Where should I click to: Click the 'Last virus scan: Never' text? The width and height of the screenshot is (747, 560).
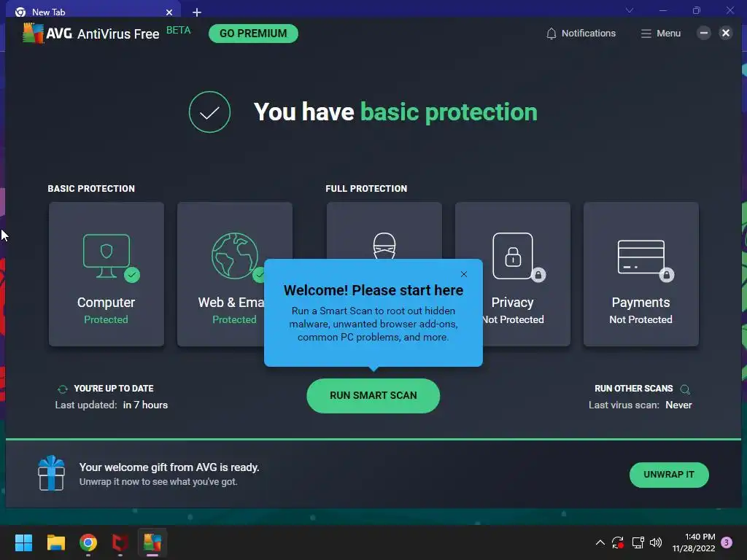click(640, 405)
